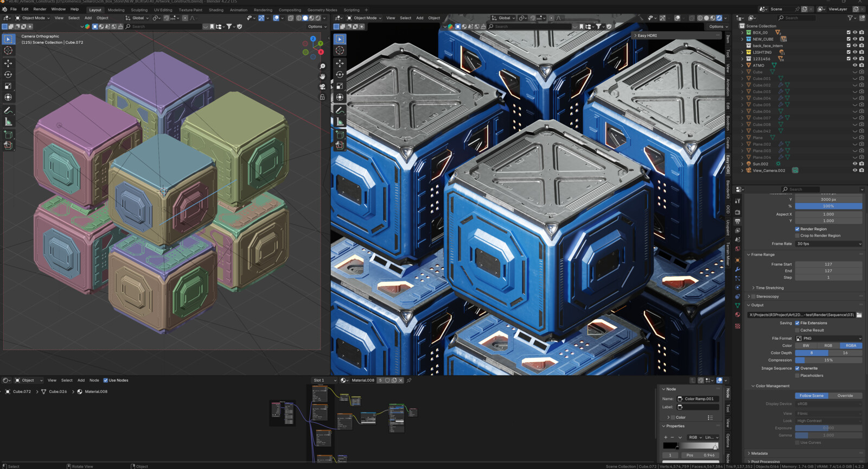Open the View Layer properties tab icon
868x469 pixels.
click(x=738, y=231)
